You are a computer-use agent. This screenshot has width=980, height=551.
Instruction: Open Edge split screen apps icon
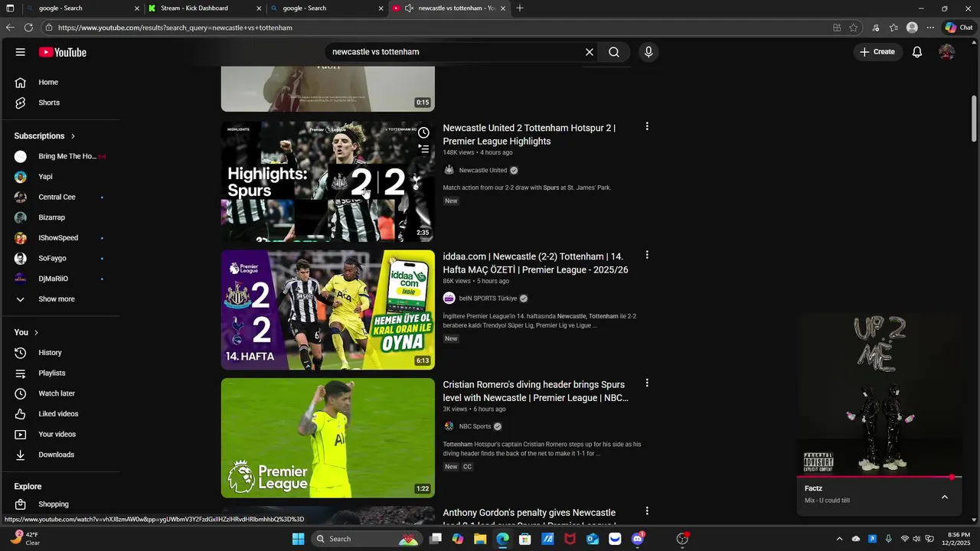coord(837,28)
